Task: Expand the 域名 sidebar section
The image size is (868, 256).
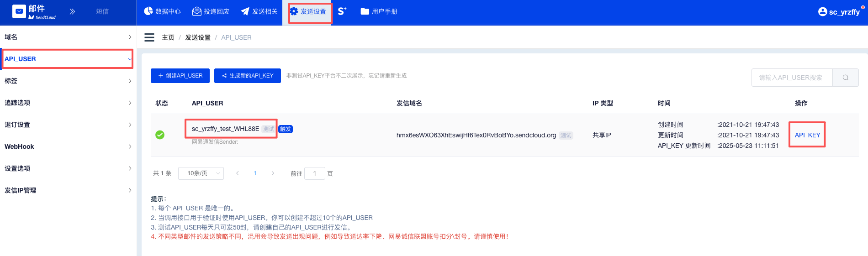Action: (68, 37)
